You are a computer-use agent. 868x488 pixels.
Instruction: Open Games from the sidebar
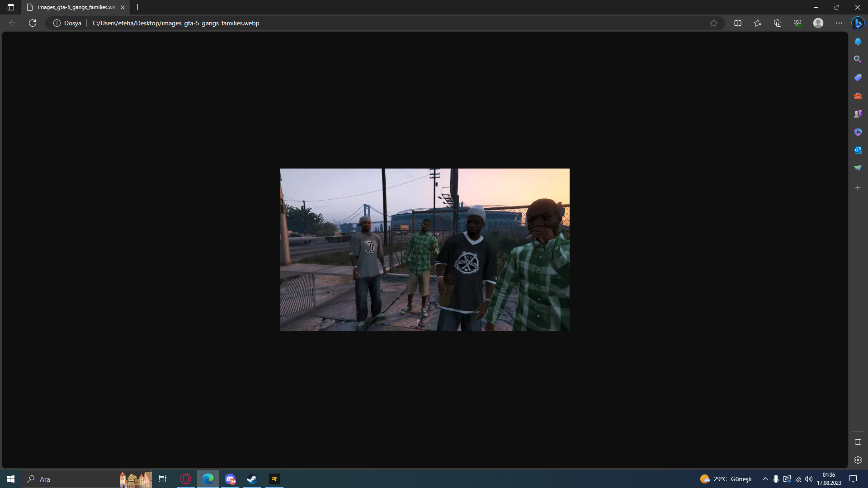pos(858,114)
